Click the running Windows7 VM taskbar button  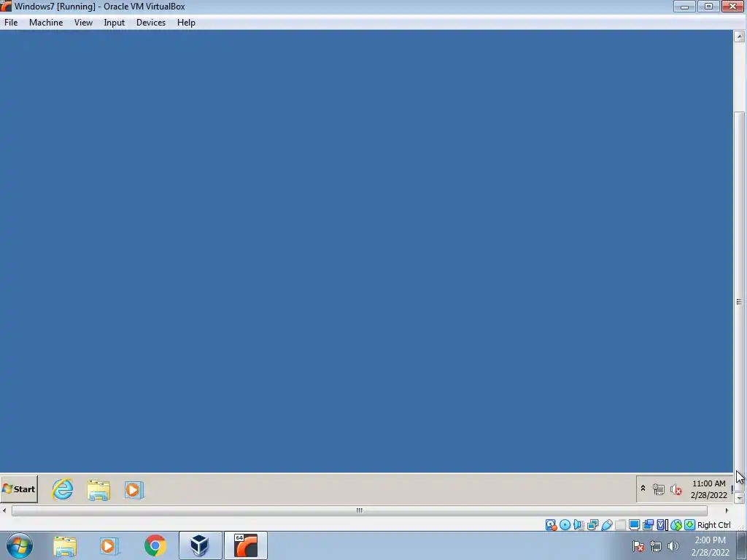point(246,545)
